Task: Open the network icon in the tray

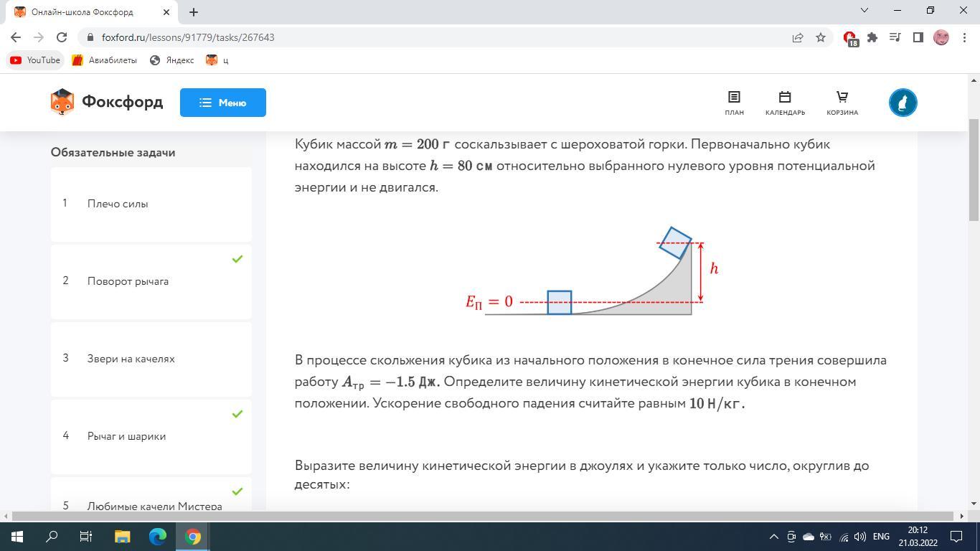Action: pyautogui.click(x=844, y=537)
